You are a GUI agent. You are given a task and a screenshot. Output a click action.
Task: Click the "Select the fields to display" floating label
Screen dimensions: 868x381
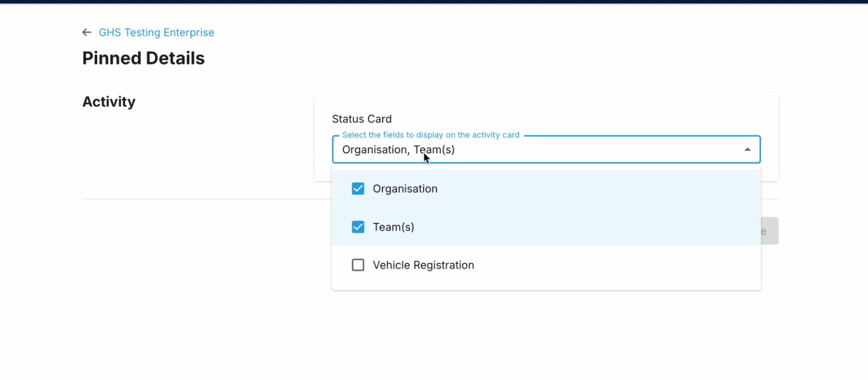click(x=430, y=135)
